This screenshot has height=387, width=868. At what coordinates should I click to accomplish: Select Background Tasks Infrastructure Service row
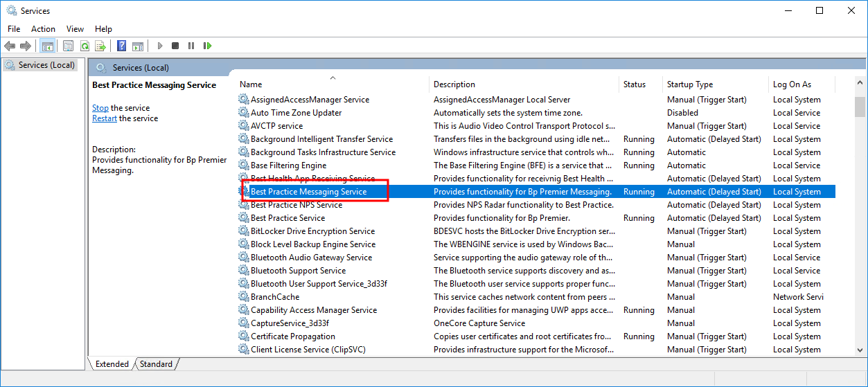pyautogui.click(x=536, y=152)
